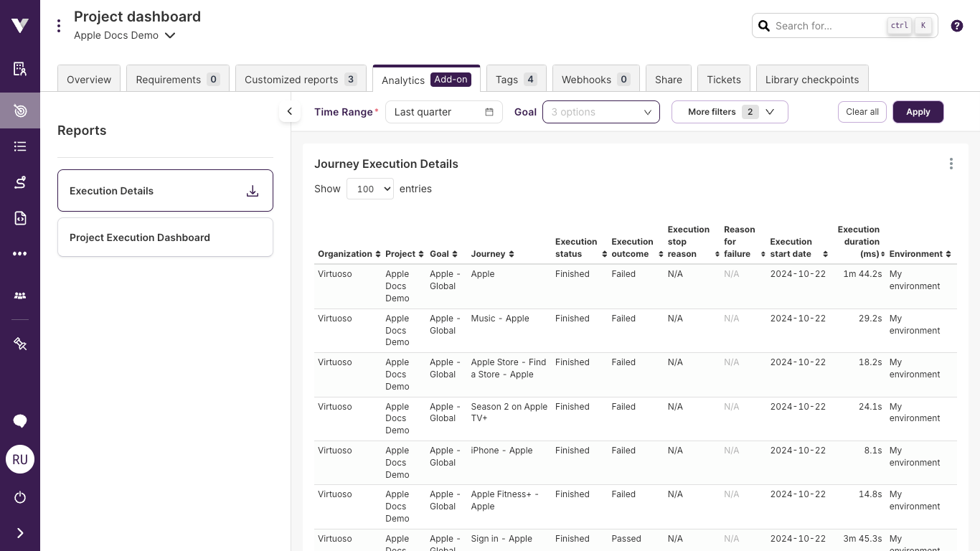Open the Show entries 100 dropdown
The width and height of the screenshot is (980, 551).
[370, 189]
